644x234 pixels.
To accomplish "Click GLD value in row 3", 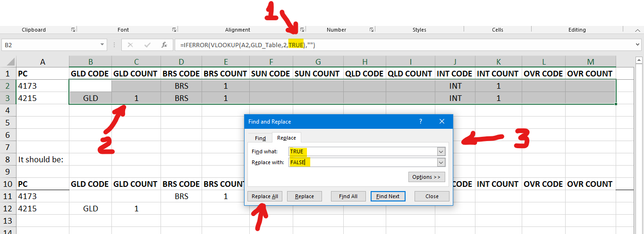I will [90, 98].
